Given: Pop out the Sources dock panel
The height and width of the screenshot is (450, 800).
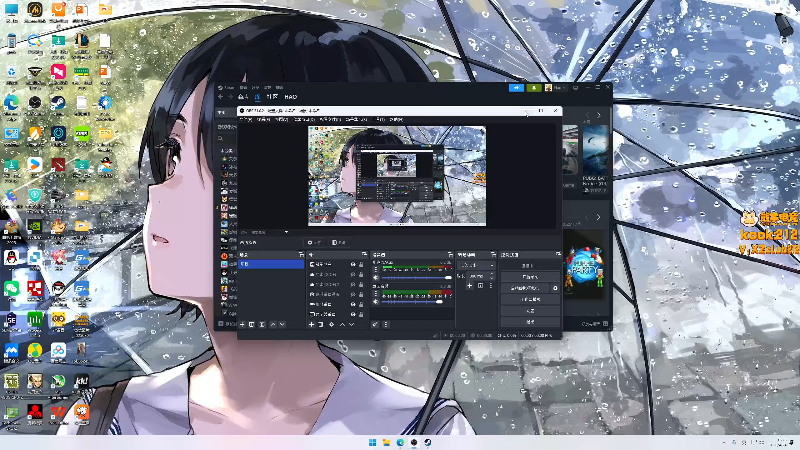Looking at the screenshot, I should tap(364, 254).
